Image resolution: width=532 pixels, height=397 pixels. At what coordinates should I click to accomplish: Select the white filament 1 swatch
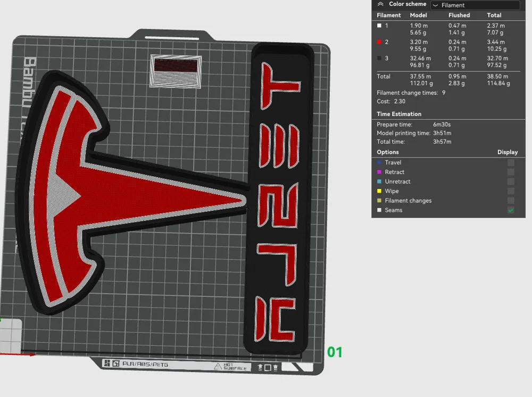(x=379, y=26)
